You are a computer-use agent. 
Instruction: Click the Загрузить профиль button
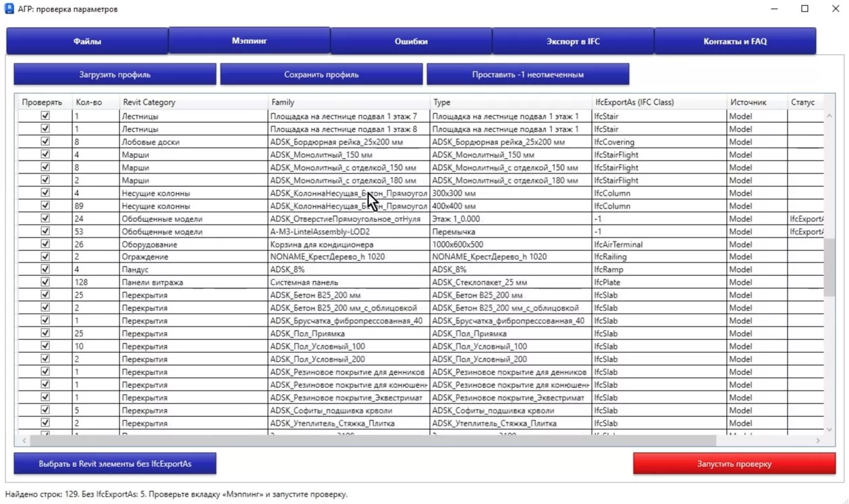(115, 74)
